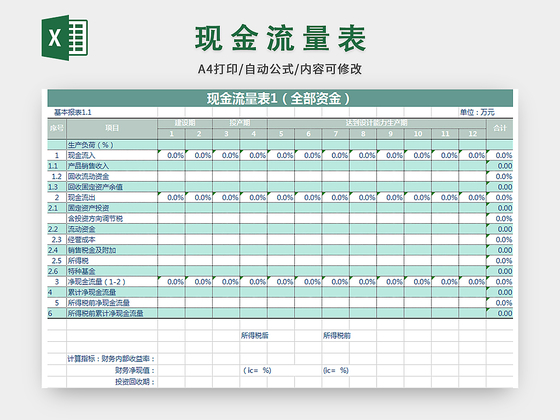The height and width of the screenshot is (420, 560).
Task: Click the 净现金流量 value under column 6
Action: (312, 282)
